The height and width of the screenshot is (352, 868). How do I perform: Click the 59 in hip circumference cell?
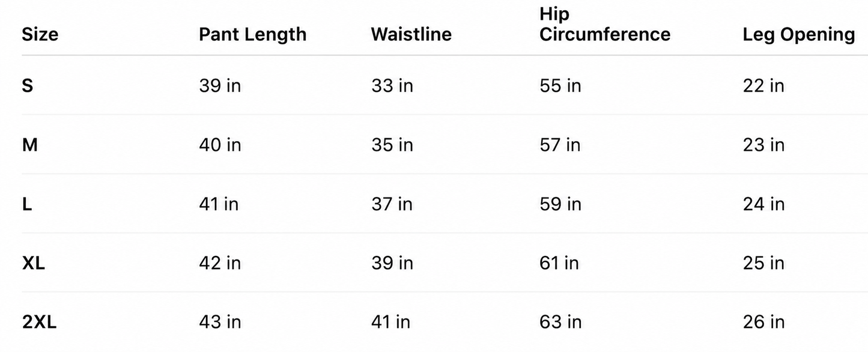coord(560,204)
